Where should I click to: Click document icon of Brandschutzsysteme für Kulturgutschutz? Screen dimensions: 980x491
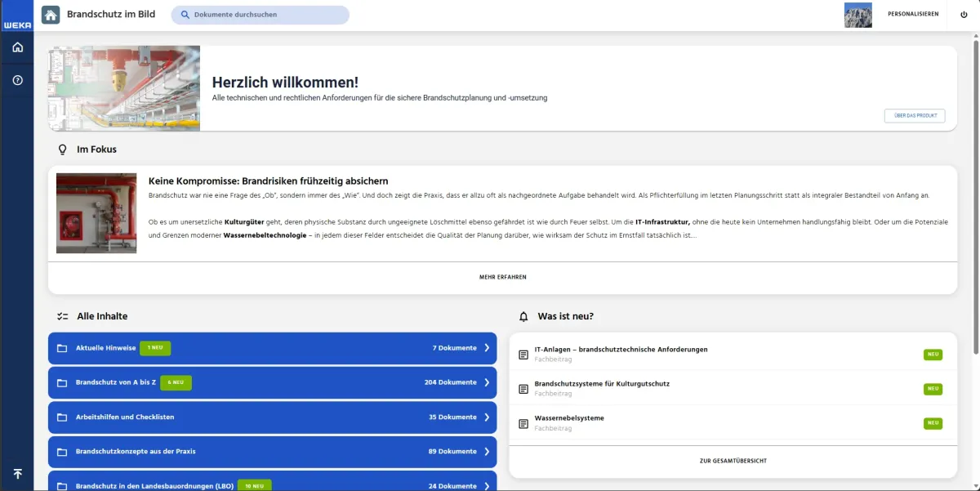click(x=523, y=389)
